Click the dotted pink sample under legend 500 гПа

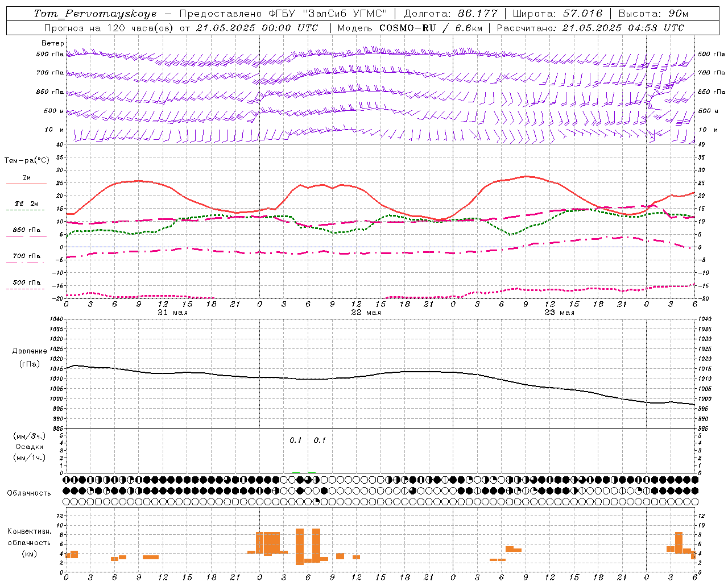pos(26,289)
